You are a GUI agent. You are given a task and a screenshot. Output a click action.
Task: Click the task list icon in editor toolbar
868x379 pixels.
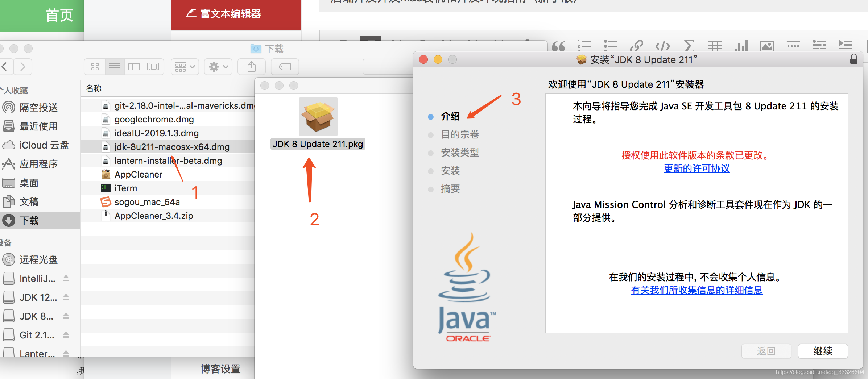pos(819,46)
